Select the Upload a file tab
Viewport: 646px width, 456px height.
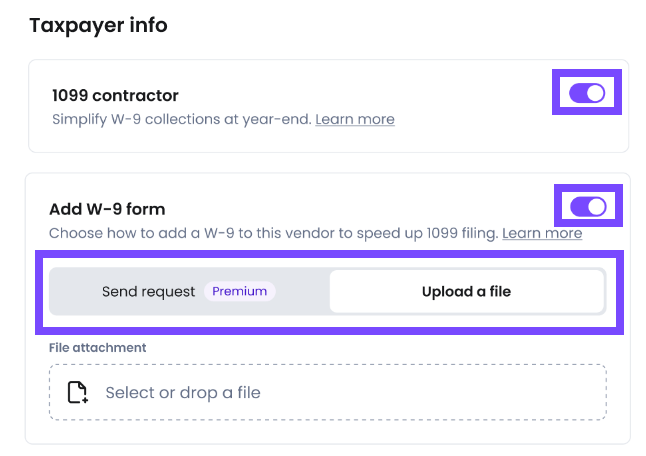coord(466,292)
